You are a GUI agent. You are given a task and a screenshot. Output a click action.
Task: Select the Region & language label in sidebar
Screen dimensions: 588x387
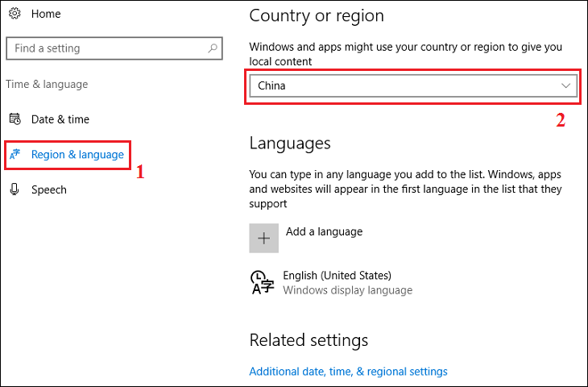click(77, 154)
